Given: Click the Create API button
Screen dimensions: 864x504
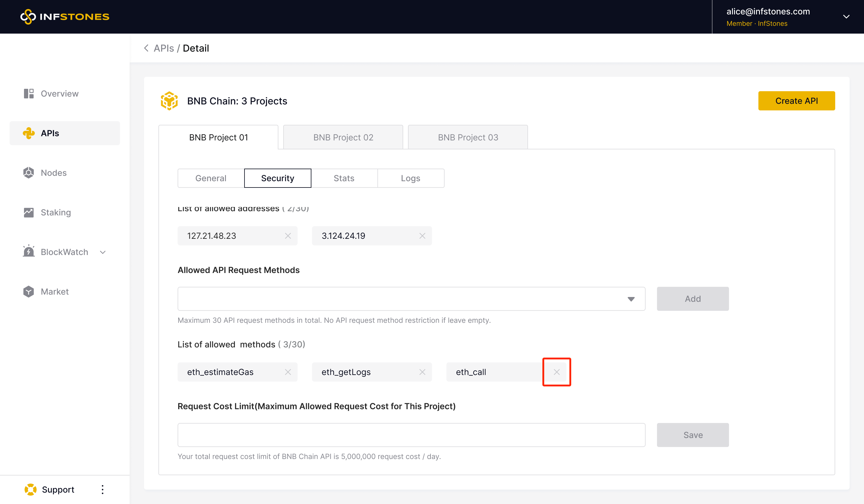Looking at the screenshot, I should 796,101.
